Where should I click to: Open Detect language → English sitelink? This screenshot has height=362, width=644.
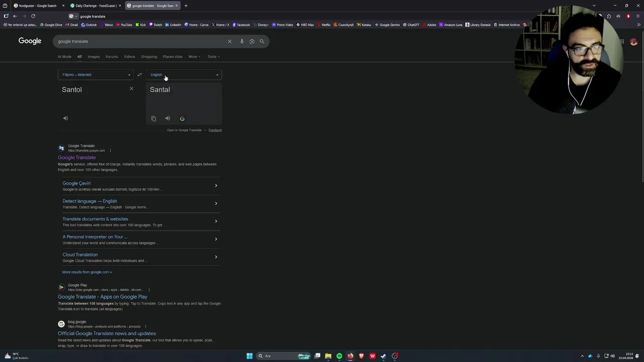90,201
